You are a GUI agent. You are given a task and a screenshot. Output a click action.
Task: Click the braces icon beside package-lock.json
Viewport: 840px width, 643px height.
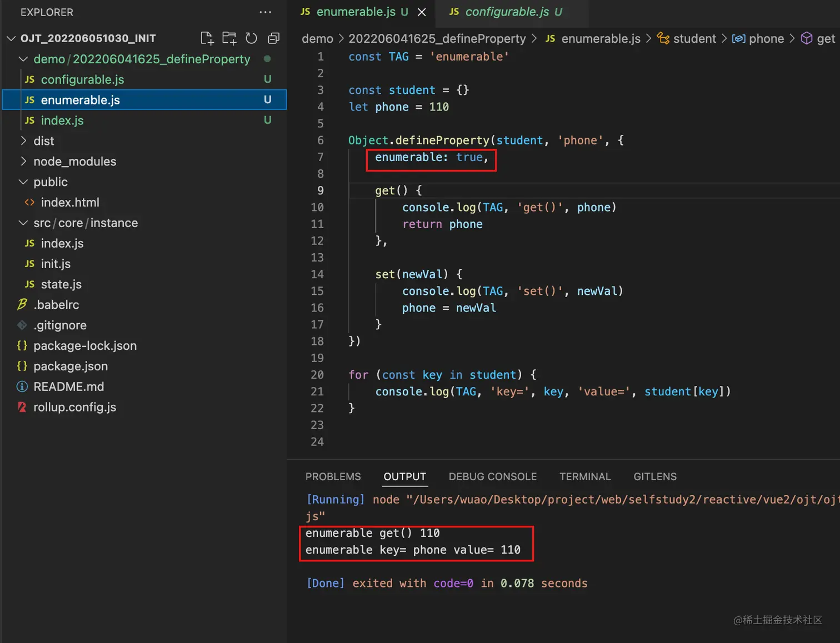(x=22, y=345)
